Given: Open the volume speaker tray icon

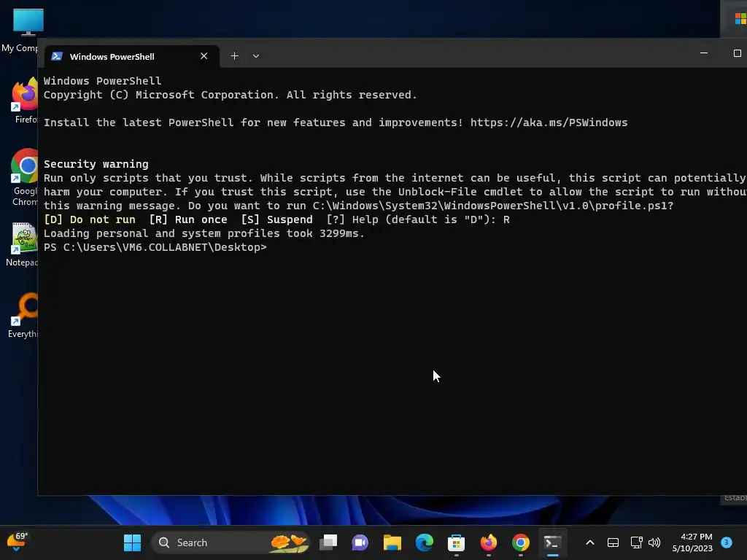Looking at the screenshot, I should tap(654, 542).
